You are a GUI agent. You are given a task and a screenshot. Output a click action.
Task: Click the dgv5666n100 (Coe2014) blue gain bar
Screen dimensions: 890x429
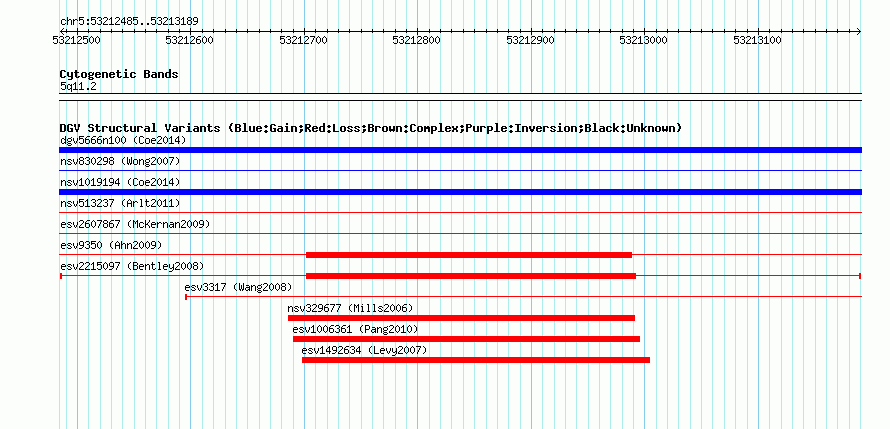(x=460, y=150)
